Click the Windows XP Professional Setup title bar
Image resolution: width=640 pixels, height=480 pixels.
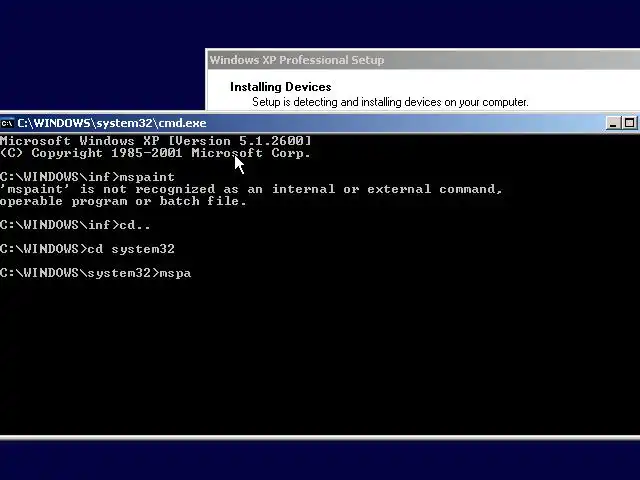[423, 60]
